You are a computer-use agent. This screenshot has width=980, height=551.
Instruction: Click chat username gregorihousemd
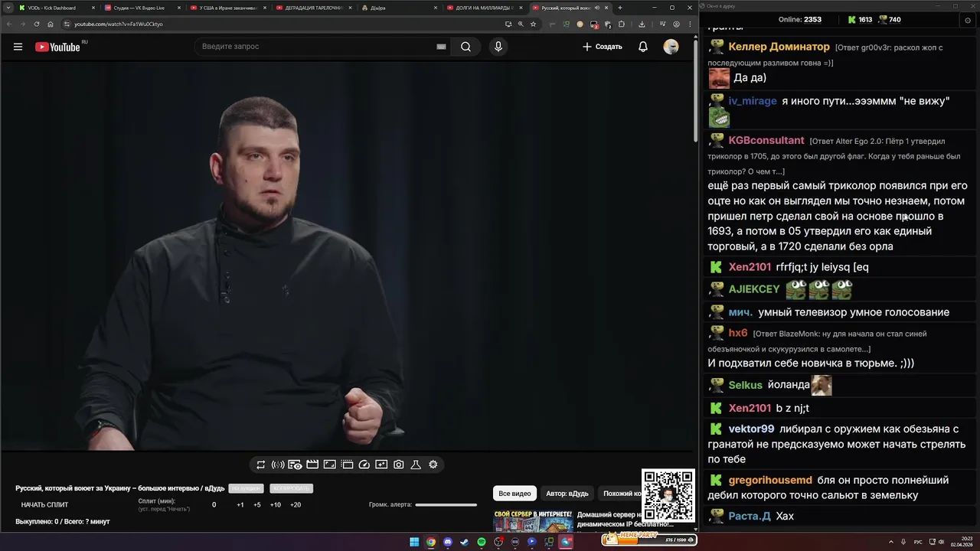tap(770, 481)
